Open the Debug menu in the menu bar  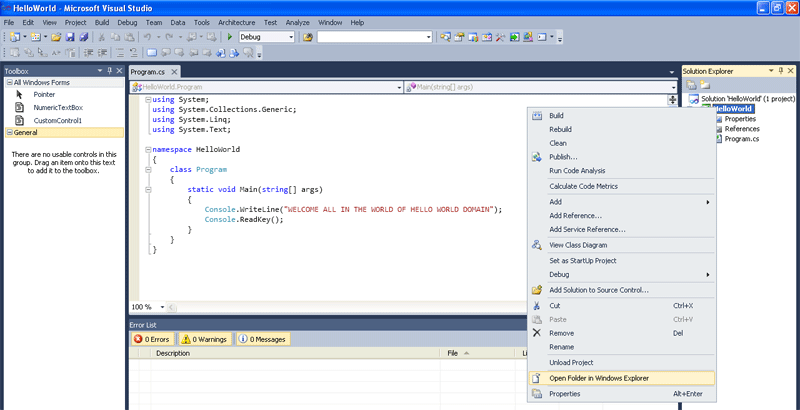127,22
